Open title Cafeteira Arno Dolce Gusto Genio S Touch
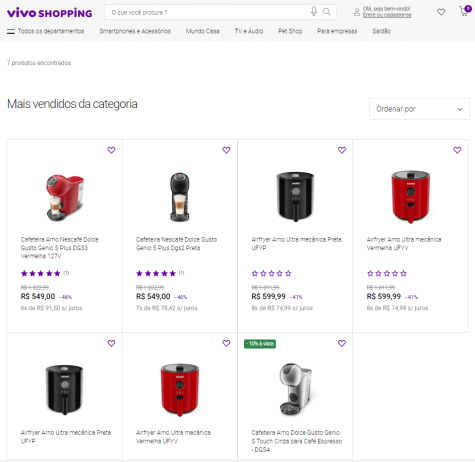 [297, 441]
